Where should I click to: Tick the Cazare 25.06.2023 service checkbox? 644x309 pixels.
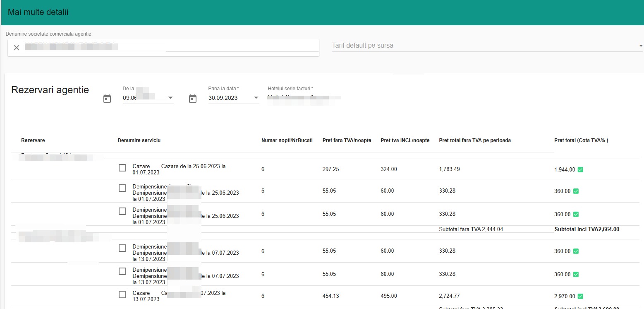[x=122, y=168]
